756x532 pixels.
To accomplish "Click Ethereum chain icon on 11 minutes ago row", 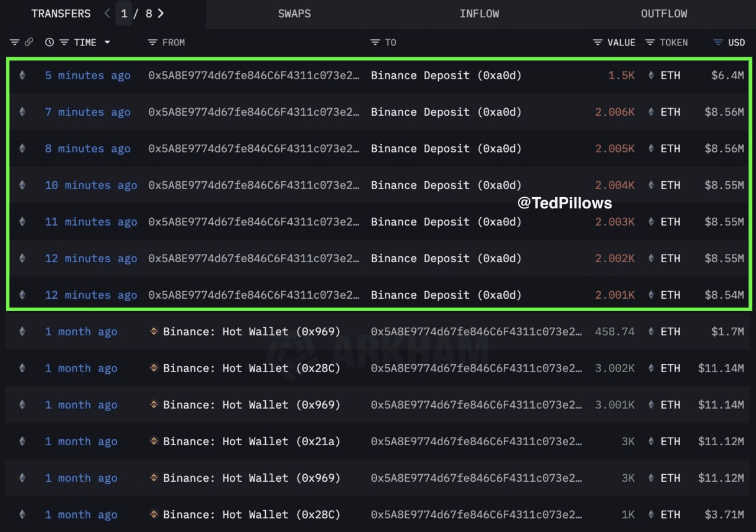I will (22, 221).
